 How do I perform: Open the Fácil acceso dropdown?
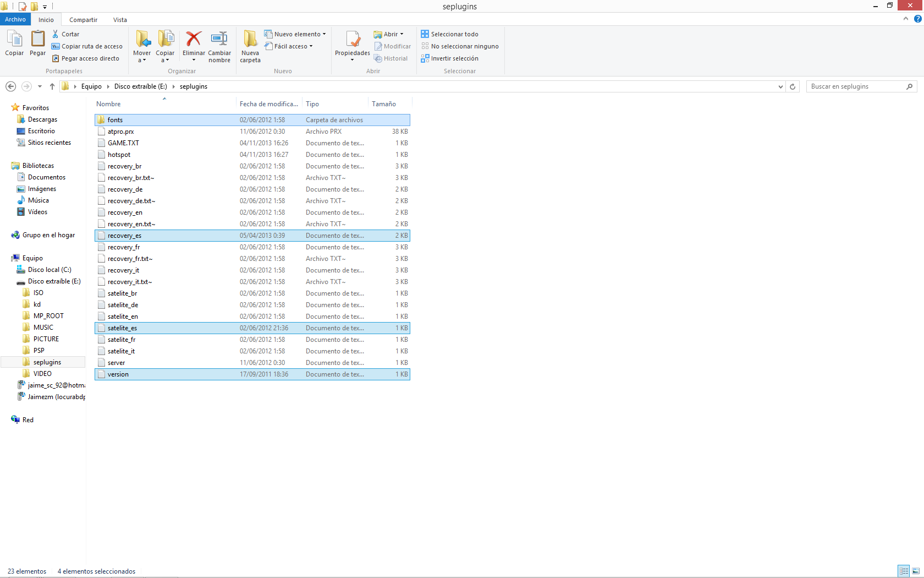(x=311, y=46)
